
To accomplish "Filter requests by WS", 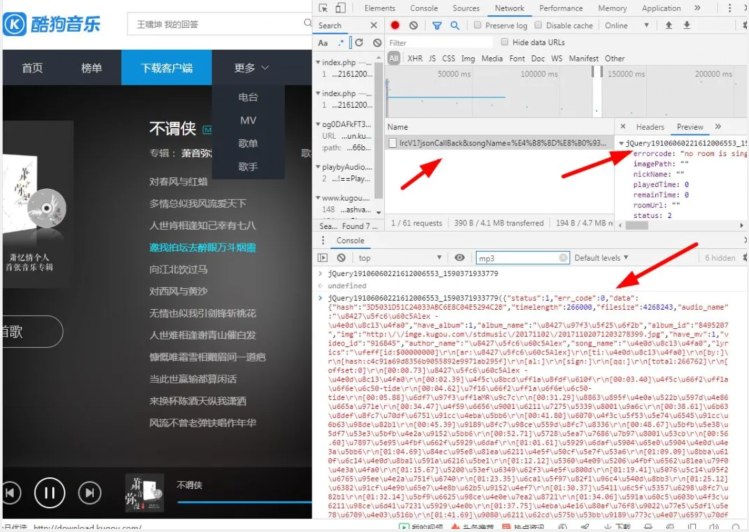I will click(556, 58).
